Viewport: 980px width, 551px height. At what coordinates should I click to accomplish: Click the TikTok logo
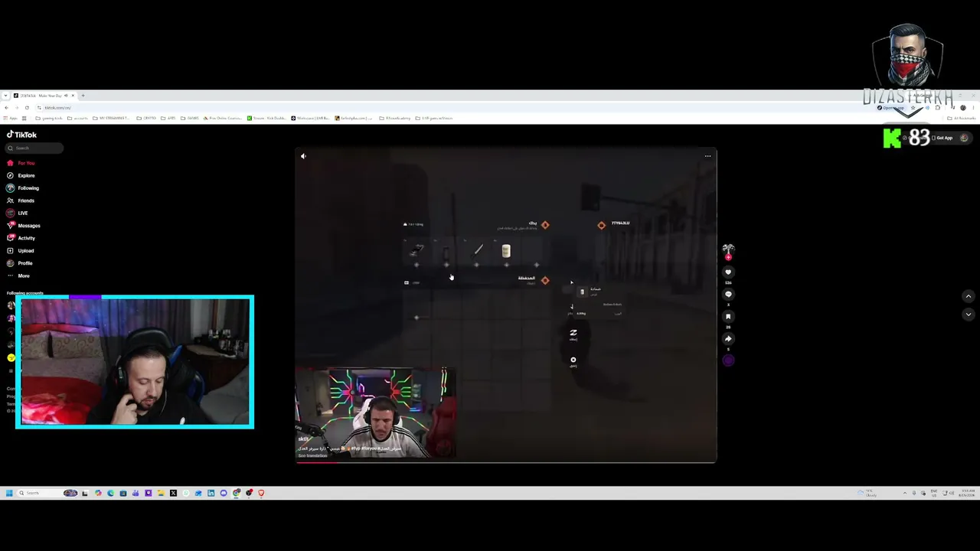click(x=22, y=135)
